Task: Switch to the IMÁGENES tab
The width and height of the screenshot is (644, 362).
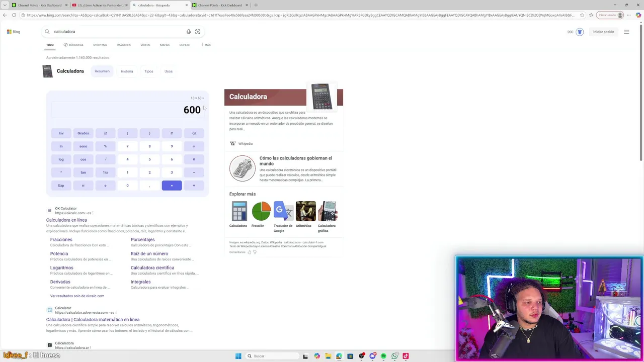Action: click(124, 45)
